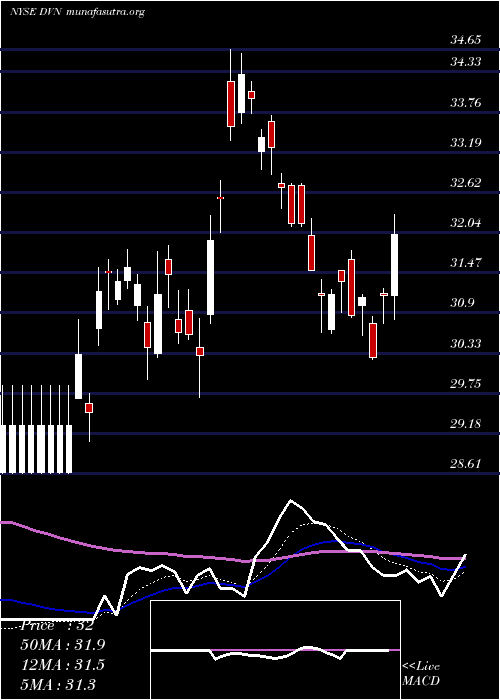
Task: Click the <<Live MACD label
Action: 421,674
